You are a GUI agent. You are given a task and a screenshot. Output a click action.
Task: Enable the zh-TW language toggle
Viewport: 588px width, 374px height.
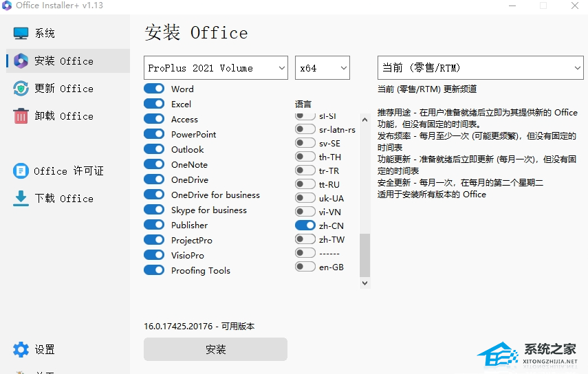tap(305, 239)
